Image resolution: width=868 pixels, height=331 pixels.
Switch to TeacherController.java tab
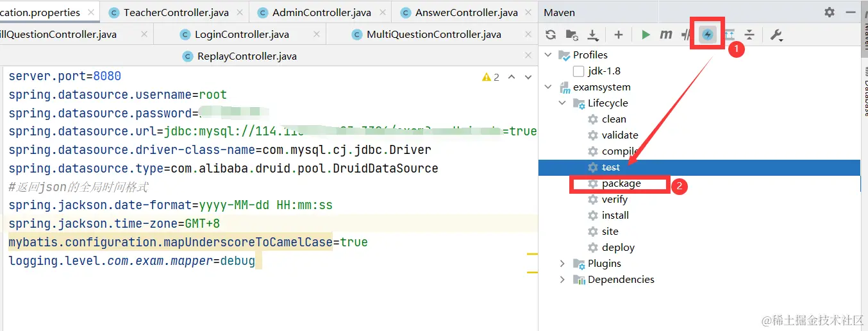(x=176, y=13)
